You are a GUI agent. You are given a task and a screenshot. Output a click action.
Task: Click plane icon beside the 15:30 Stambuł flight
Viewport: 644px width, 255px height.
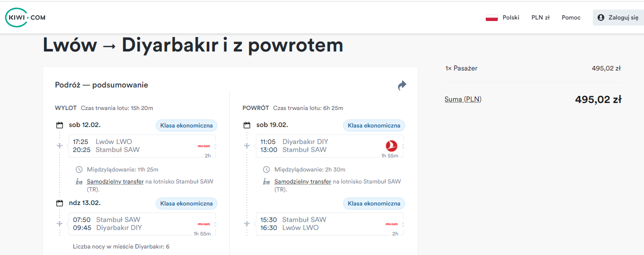point(247,223)
